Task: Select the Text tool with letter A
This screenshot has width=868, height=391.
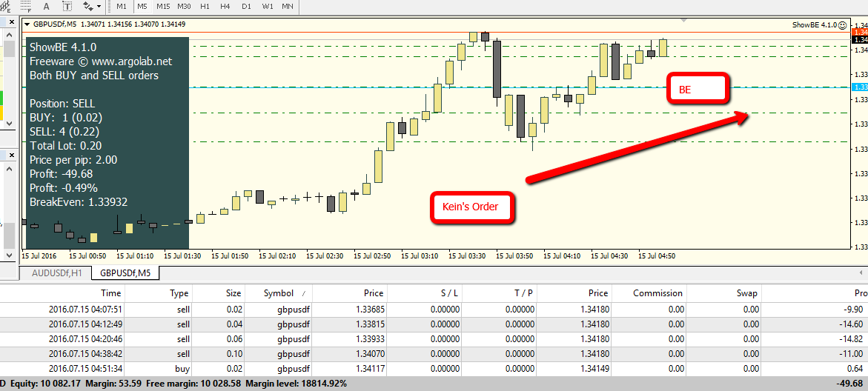Action: [x=47, y=6]
